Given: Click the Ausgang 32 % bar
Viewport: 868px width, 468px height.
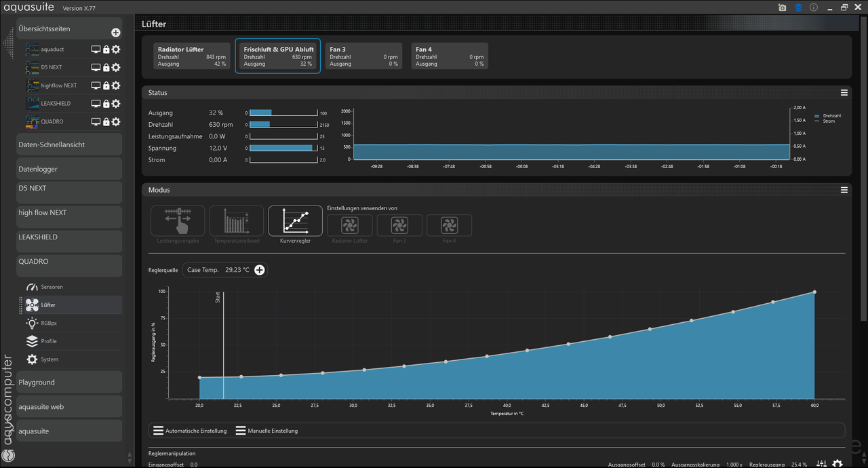Looking at the screenshot, I should tap(283, 113).
